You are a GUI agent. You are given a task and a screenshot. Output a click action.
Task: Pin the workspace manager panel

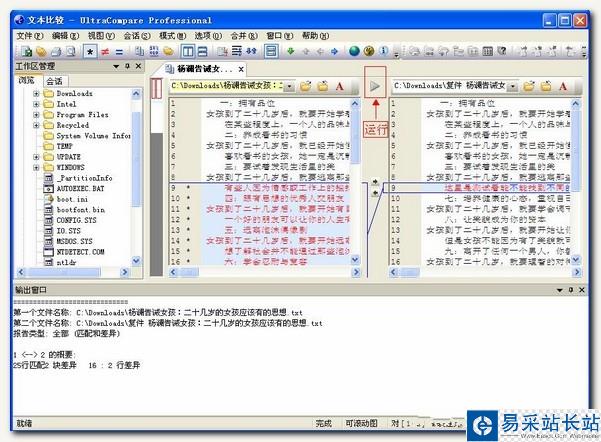point(127,66)
